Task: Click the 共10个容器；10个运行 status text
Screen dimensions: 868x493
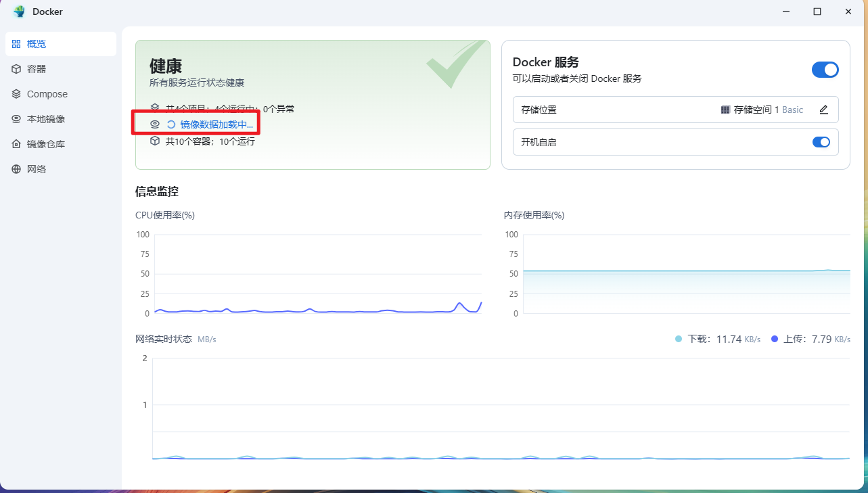Action: click(x=210, y=141)
